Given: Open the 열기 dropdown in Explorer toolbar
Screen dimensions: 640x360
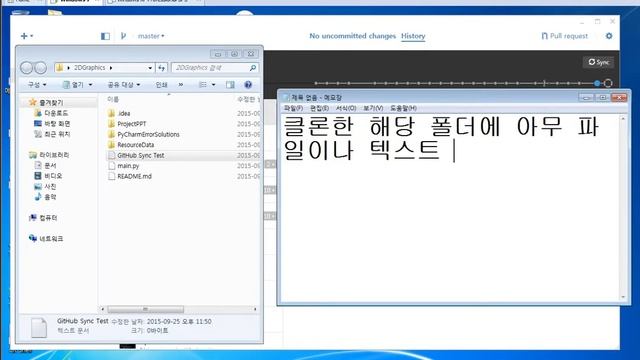Looking at the screenshot, I should pos(90,84).
